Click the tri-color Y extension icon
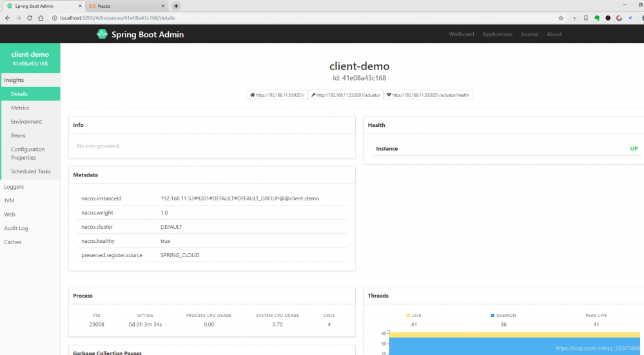 tap(574, 18)
